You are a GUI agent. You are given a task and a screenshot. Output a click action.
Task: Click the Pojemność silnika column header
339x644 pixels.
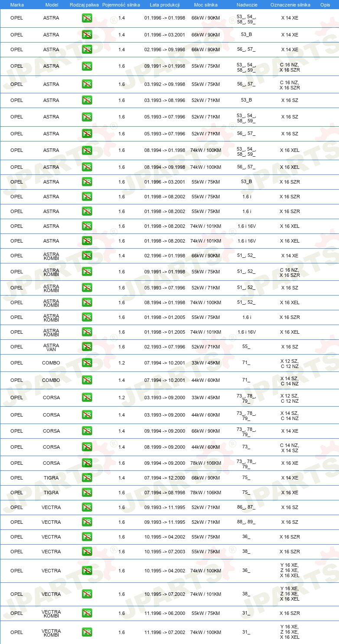[x=121, y=4]
